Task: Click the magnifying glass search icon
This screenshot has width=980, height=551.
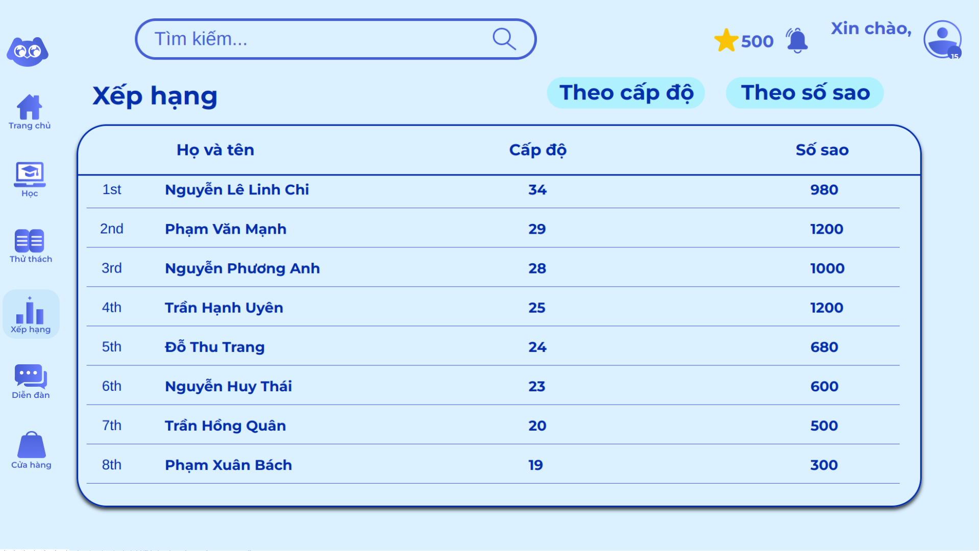Action: click(x=504, y=39)
